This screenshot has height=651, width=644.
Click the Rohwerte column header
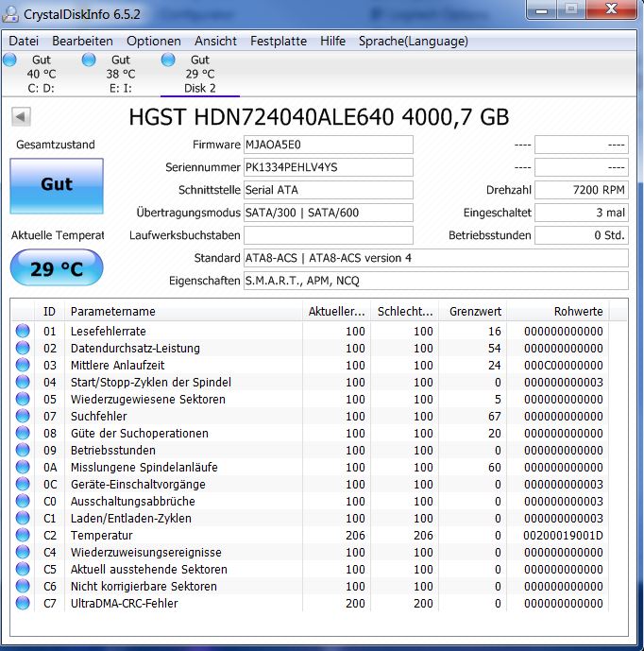pyautogui.click(x=558, y=312)
